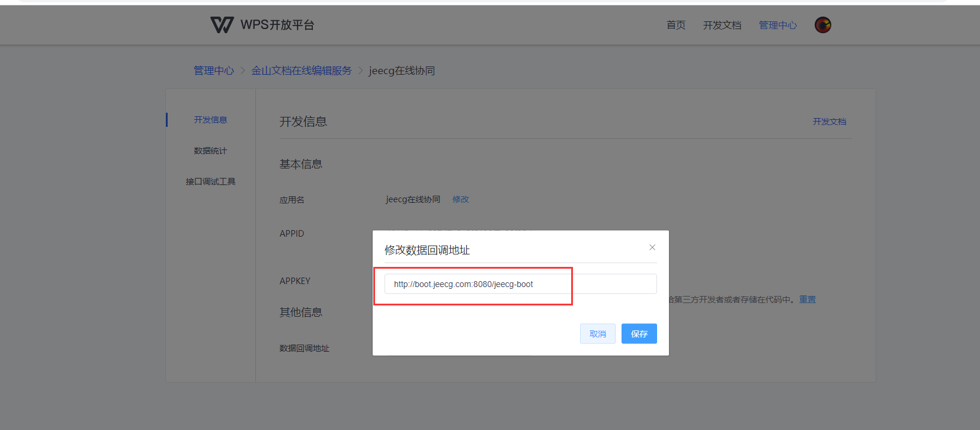980x430 pixels.
Task: Open 开发文档 link beside 开发信息 heading
Action: click(x=830, y=122)
